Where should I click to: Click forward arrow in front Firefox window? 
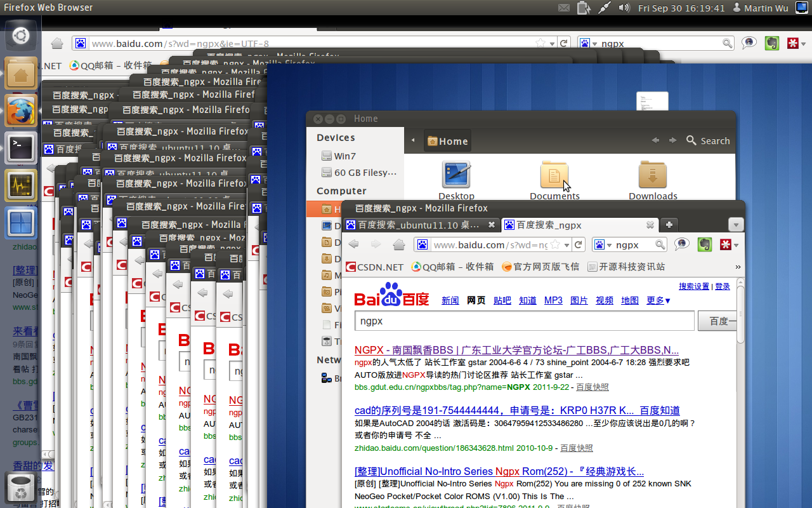pos(376,244)
